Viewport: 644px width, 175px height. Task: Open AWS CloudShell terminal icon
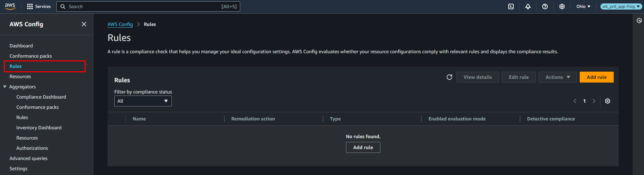[511, 6]
